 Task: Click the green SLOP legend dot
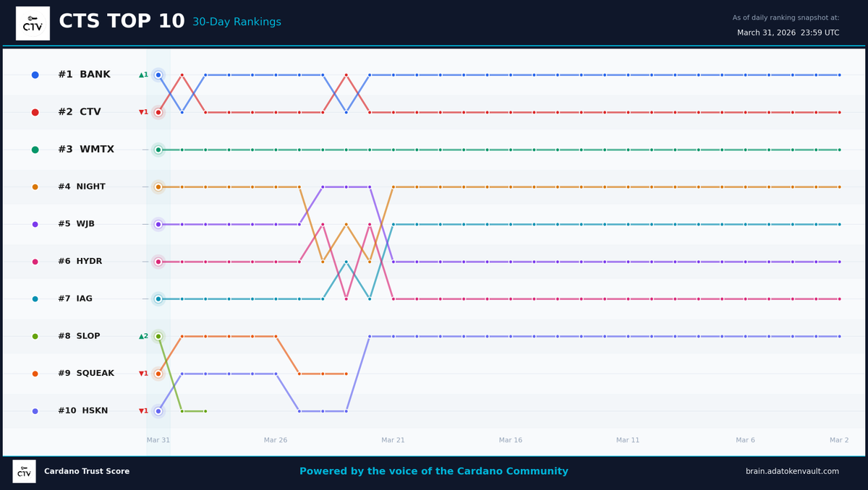[35, 336]
